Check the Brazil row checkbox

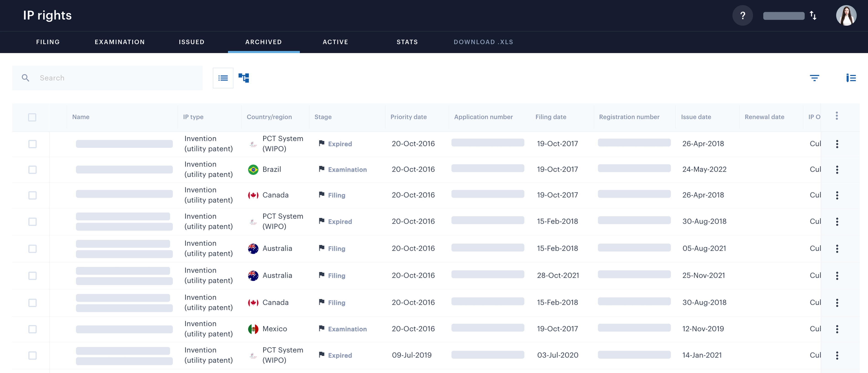tap(32, 170)
